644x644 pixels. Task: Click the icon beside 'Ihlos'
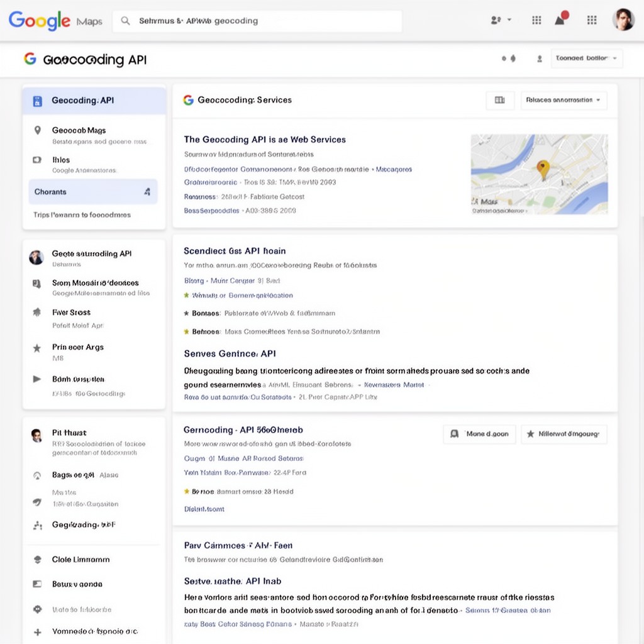click(x=37, y=160)
